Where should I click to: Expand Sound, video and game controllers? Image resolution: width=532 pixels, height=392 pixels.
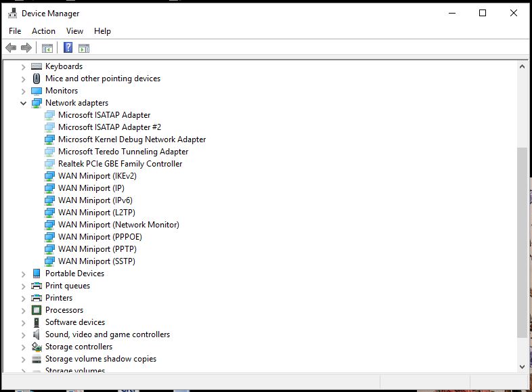tap(23, 335)
